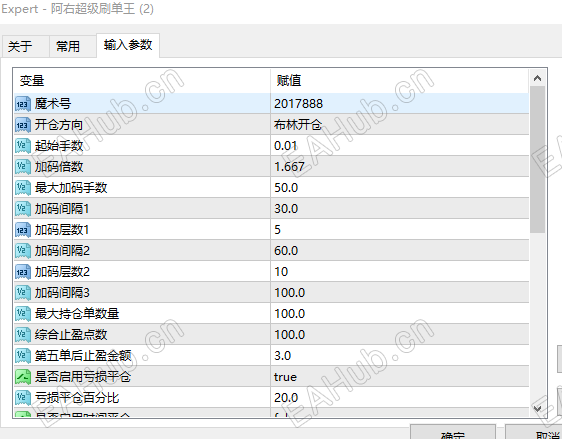Edit the 60.0 value of 加码间隔2

click(x=400, y=250)
